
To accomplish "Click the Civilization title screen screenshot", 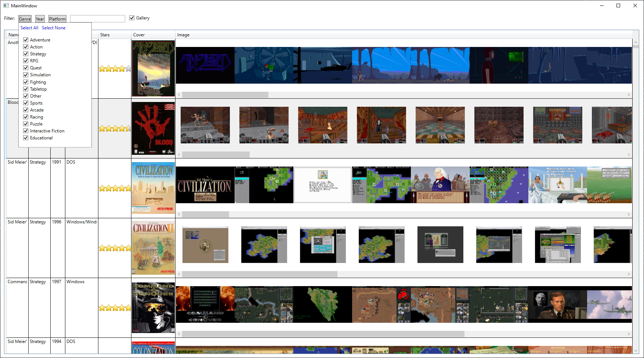I will [x=205, y=185].
